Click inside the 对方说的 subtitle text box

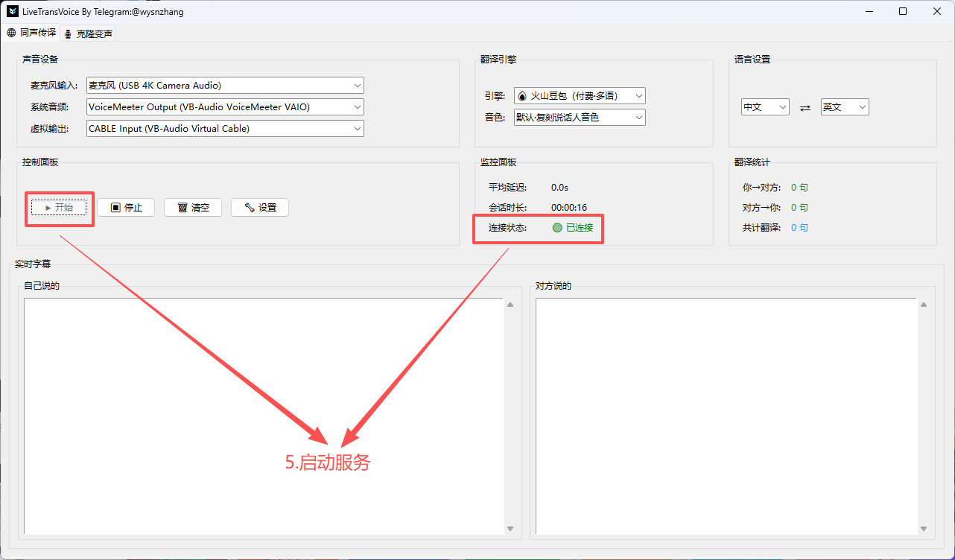726,416
